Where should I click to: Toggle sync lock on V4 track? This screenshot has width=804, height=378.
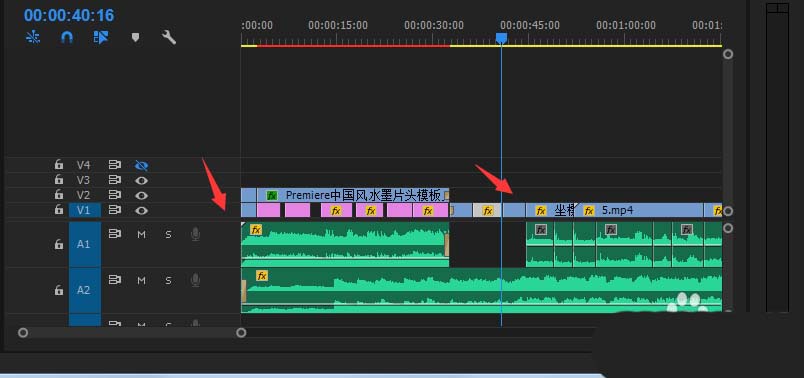point(115,165)
